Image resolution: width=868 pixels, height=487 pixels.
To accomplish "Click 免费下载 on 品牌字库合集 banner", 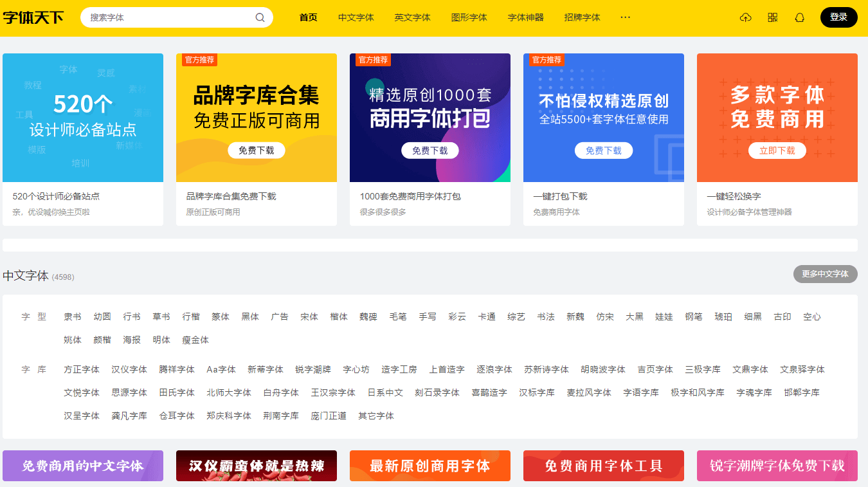I will click(x=257, y=151).
